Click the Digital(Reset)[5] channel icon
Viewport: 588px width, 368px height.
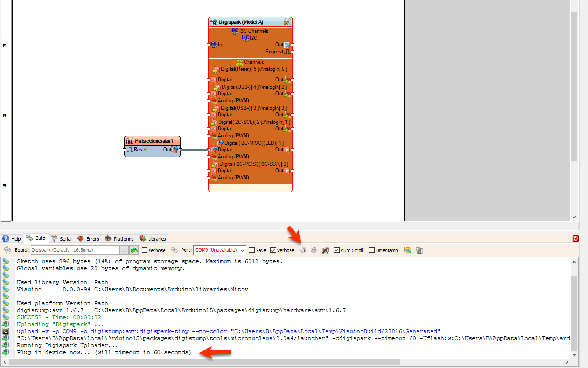pos(217,69)
